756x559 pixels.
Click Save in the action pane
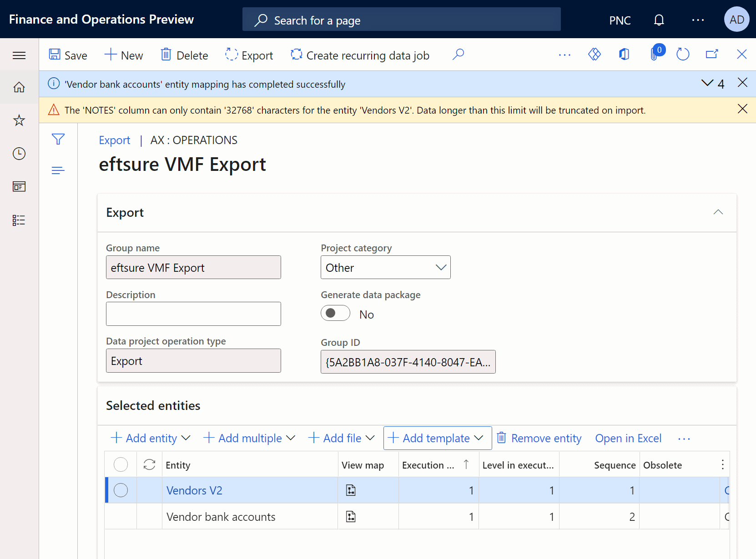point(68,55)
